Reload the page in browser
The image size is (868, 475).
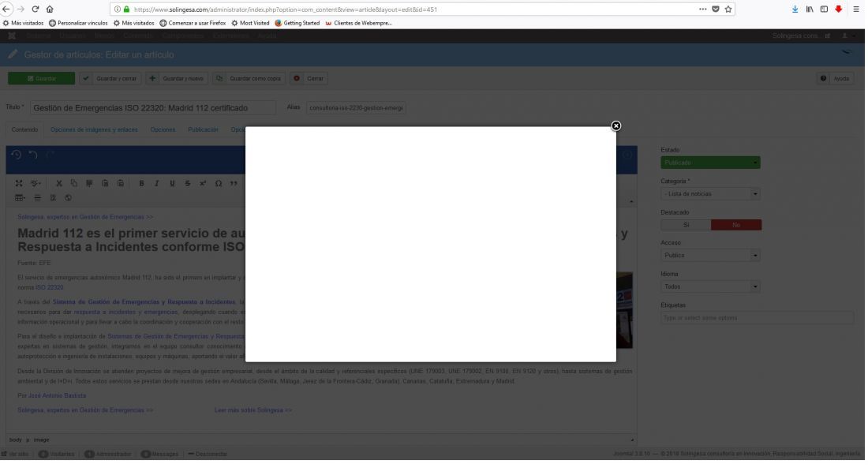tap(36, 9)
